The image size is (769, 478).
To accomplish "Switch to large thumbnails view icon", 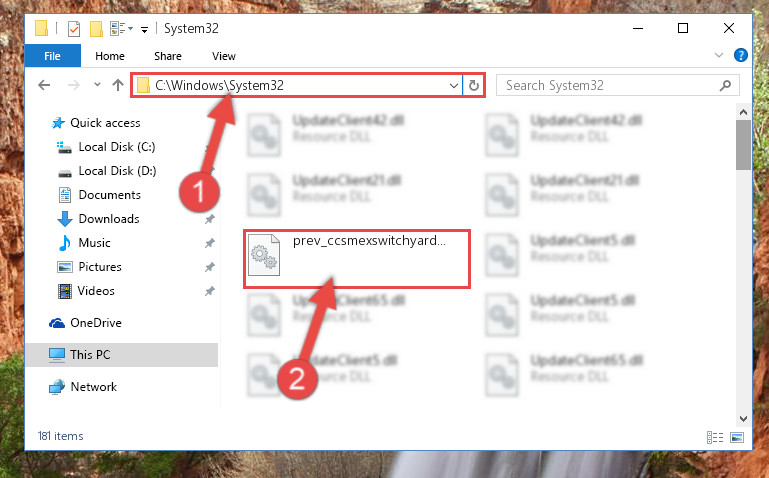I will [x=737, y=437].
